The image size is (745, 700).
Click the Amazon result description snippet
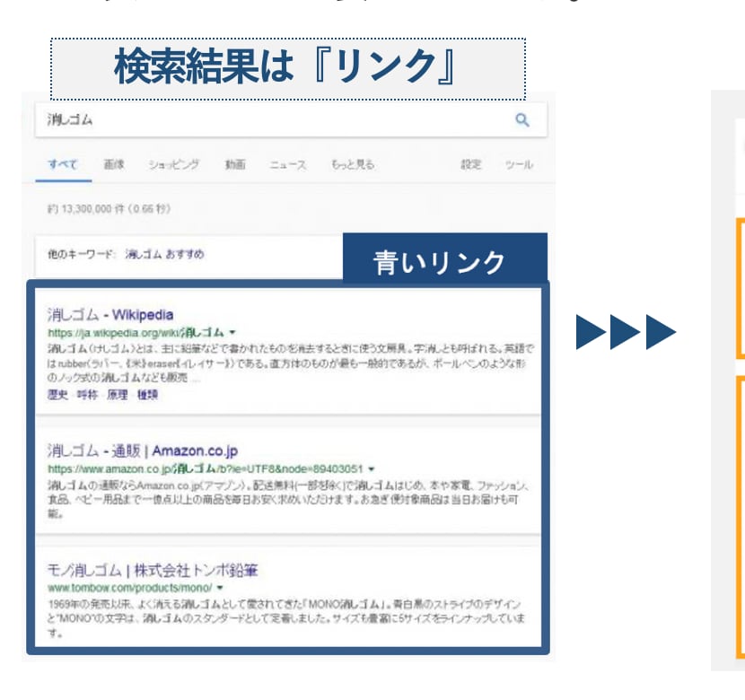click(288, 500)
